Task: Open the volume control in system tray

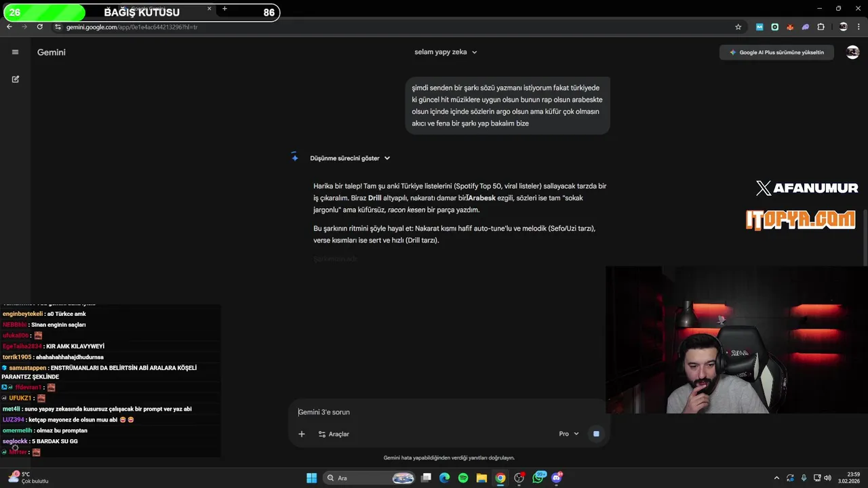Action: click(828, 478)
